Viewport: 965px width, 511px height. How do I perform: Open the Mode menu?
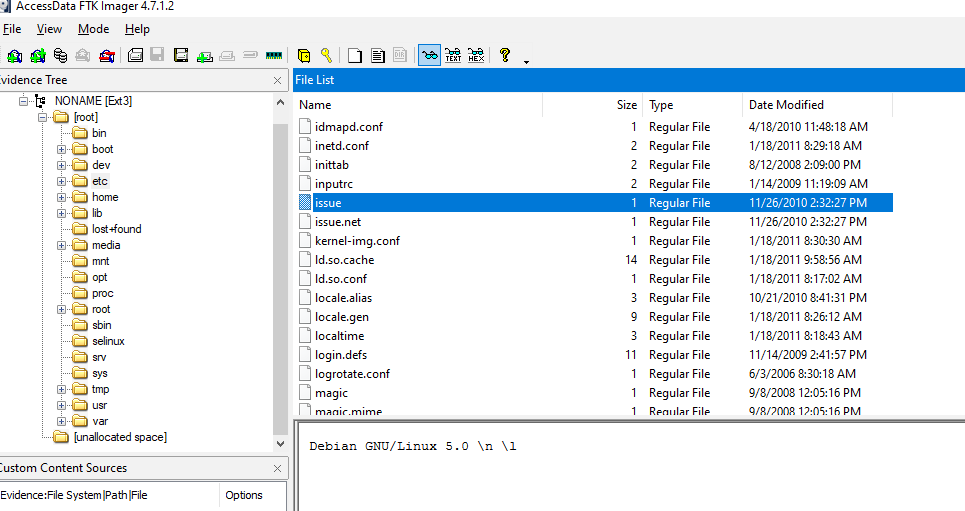[93, 29]
